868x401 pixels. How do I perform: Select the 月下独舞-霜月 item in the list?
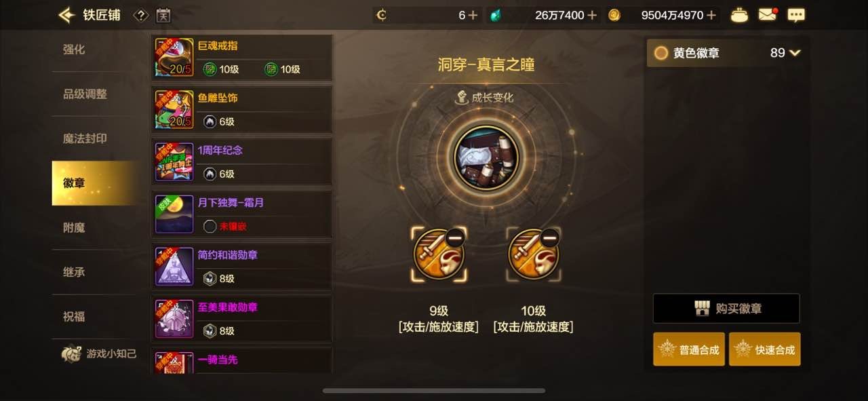(x=241, y=214)
